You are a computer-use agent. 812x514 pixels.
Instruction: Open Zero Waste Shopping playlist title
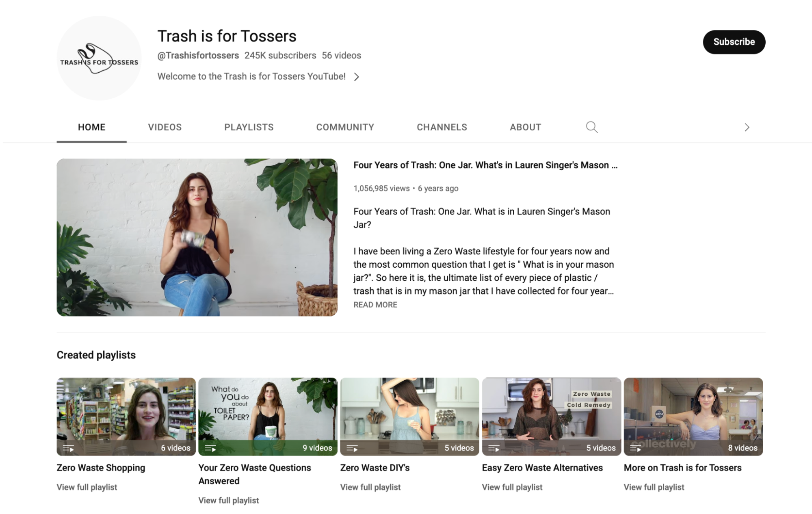(x=101, y=468)
